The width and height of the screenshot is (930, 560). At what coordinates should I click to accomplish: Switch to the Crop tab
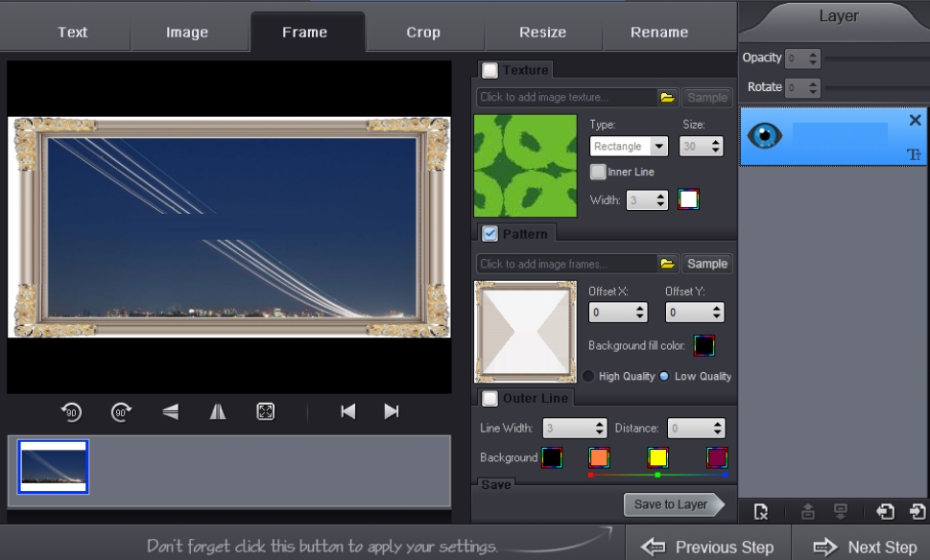(423, 33)
